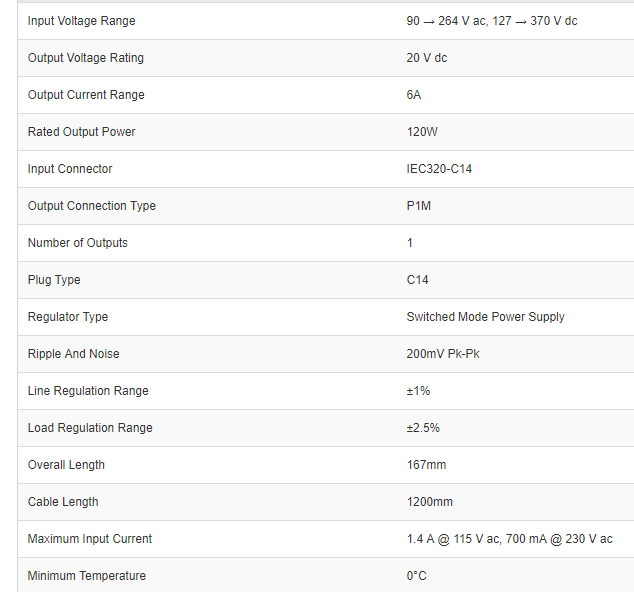The image size is (634, 592).
Task: Click the Input Connector label
Action: tap(70, 169)
